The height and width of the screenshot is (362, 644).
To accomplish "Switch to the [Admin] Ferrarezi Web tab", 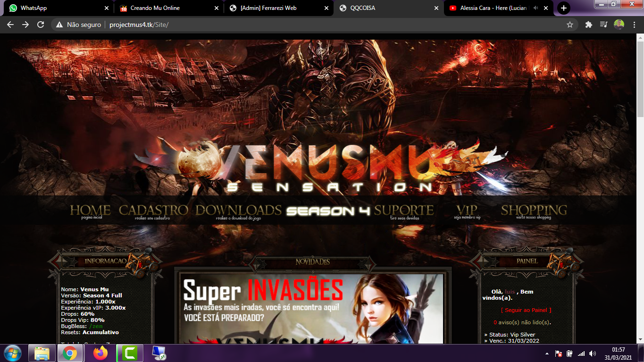I will coord(278,8).
